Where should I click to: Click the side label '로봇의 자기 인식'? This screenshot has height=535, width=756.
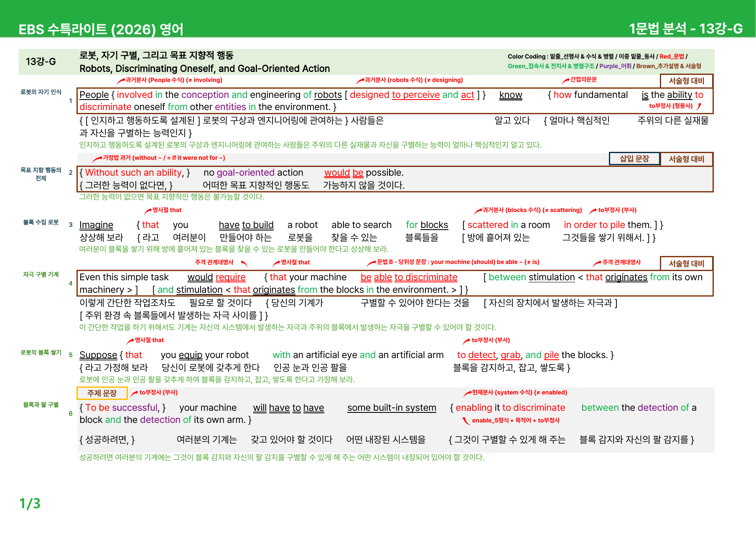[x=41, y=92]
